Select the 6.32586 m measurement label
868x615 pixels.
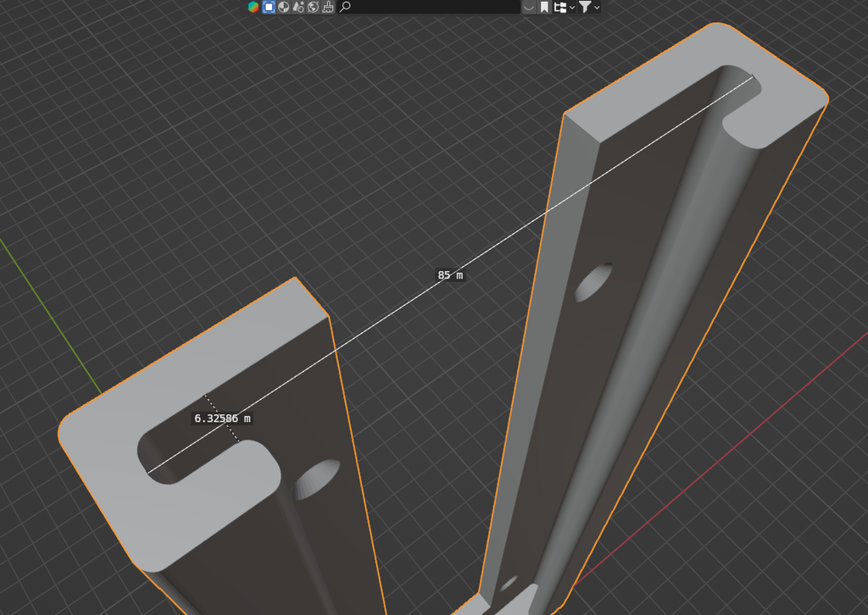click(222, 418)
